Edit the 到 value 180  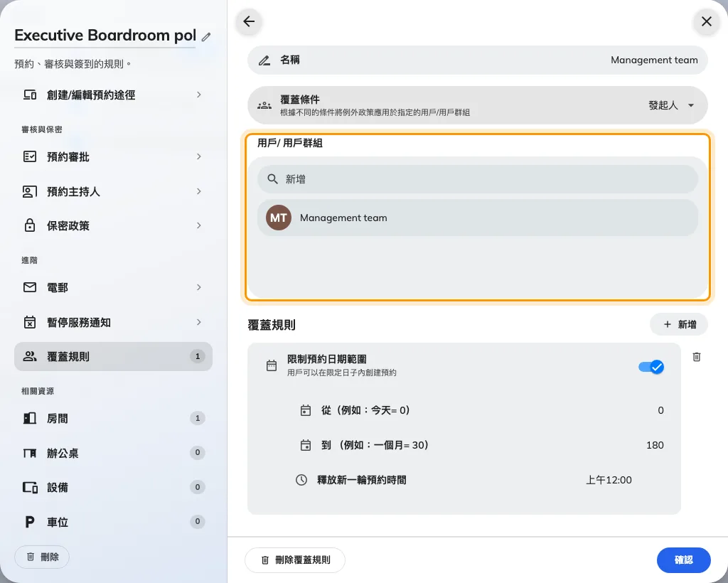pyautogui.click(x=655, y=445)
